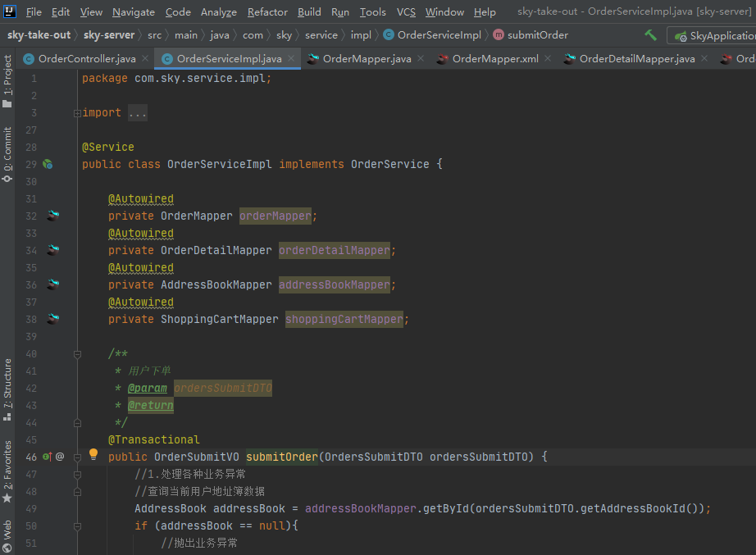
Task: Click the @ annotation gutter icon on line 46
Action: coord(60,456)
